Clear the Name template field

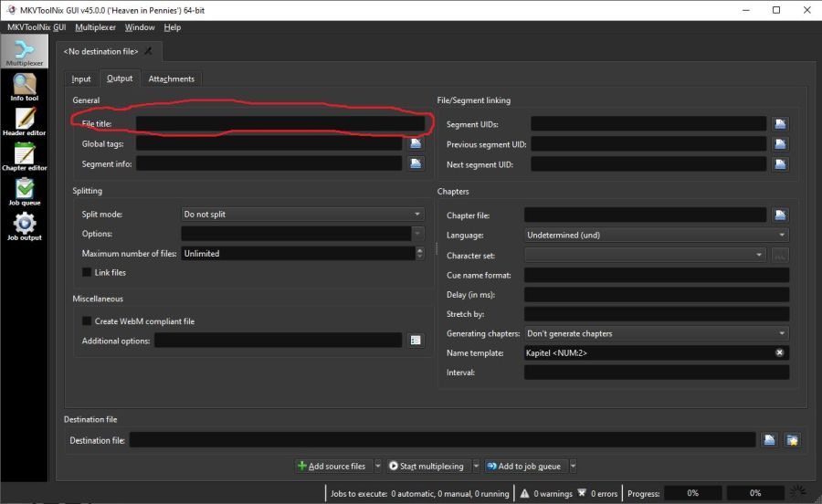pos(780,352)
